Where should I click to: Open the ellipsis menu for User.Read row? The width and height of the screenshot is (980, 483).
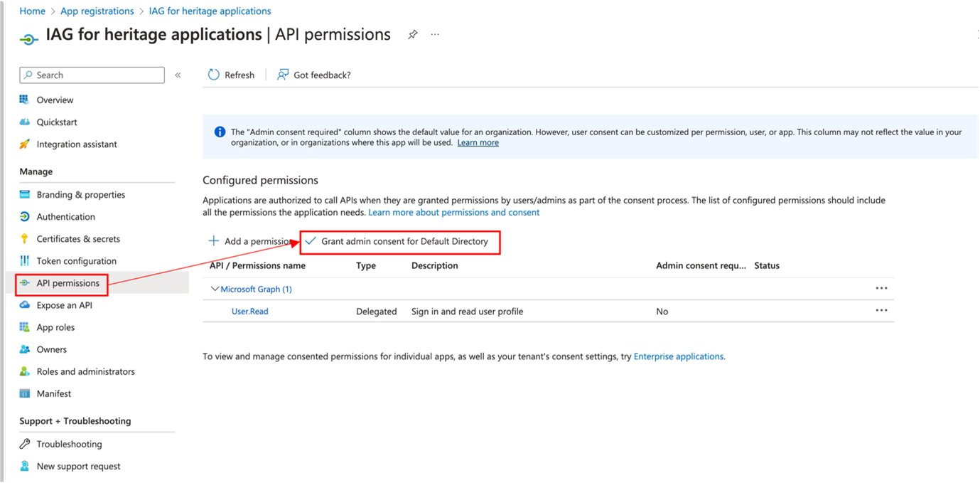point(881,310)
